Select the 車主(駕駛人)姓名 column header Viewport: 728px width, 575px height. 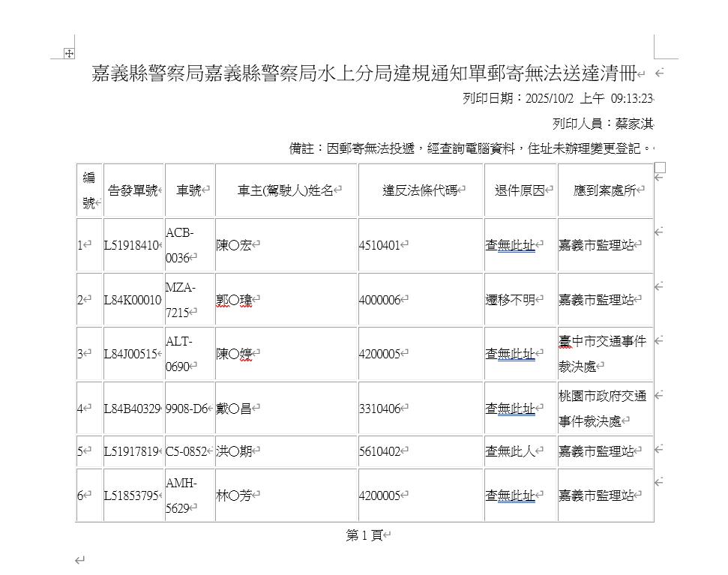286,190
